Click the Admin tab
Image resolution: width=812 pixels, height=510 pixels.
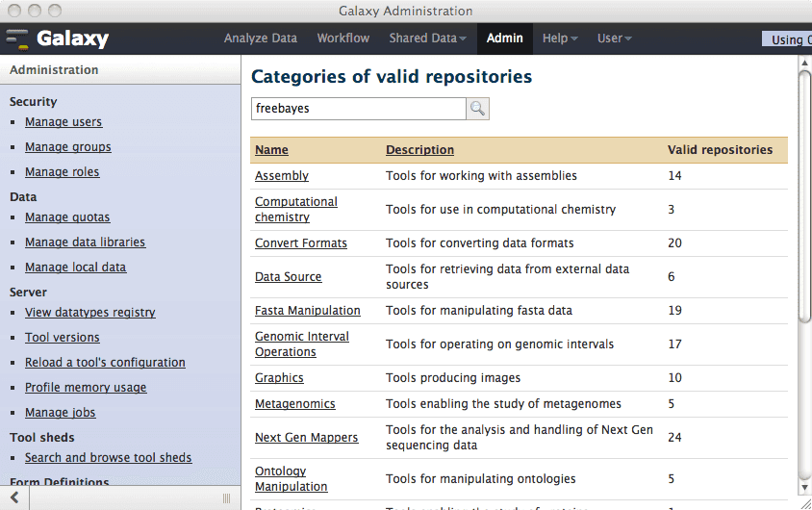pos(504,38)
